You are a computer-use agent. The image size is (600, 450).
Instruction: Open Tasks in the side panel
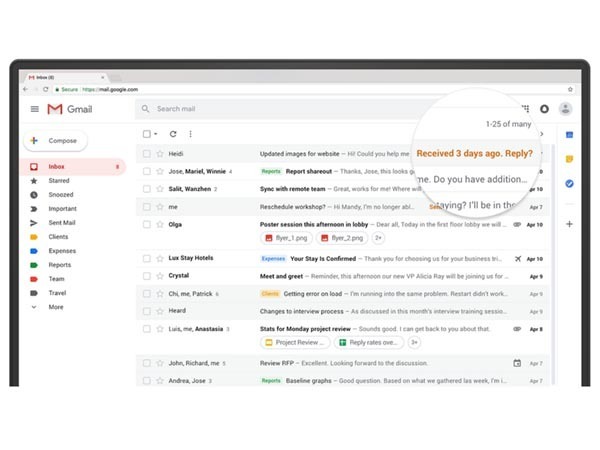569,184
